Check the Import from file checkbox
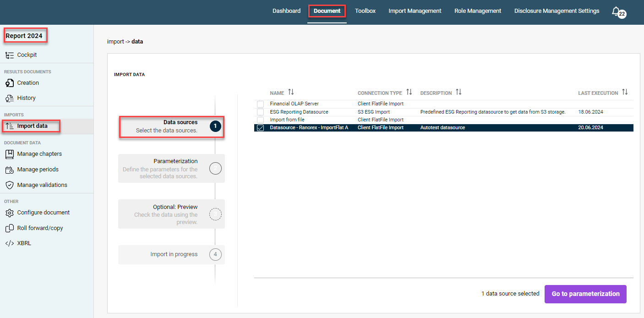 [x=260, y=120]
